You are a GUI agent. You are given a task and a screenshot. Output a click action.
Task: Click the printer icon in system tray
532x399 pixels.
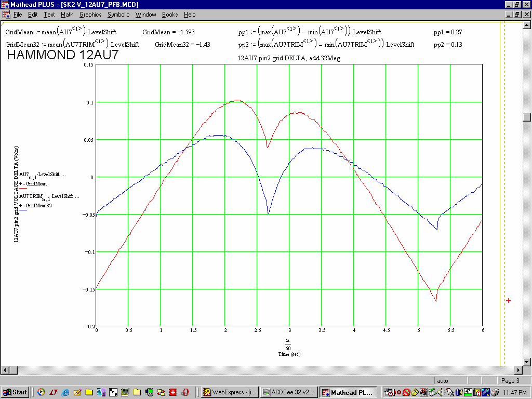point(495,392)
